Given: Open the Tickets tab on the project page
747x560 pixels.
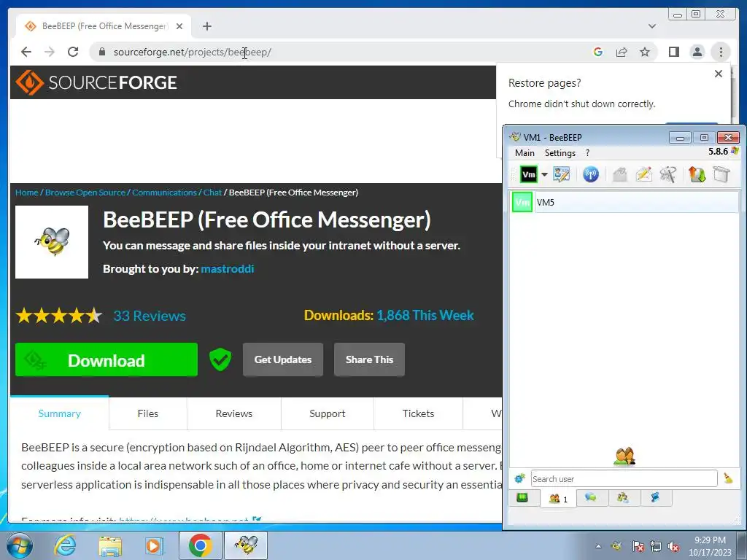Looking at the screenshot, I should click(x=418, y=413).
